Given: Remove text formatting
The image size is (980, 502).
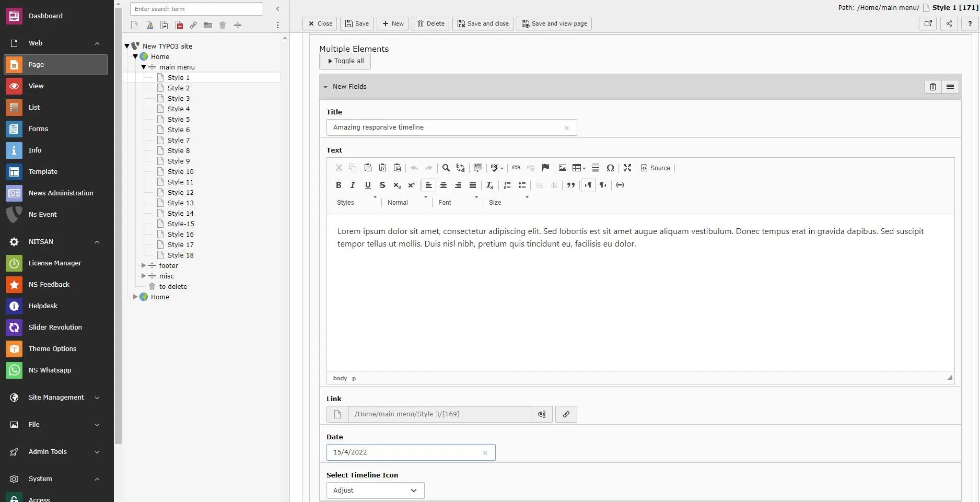Looking at the screenshot, I should [490, 185].
